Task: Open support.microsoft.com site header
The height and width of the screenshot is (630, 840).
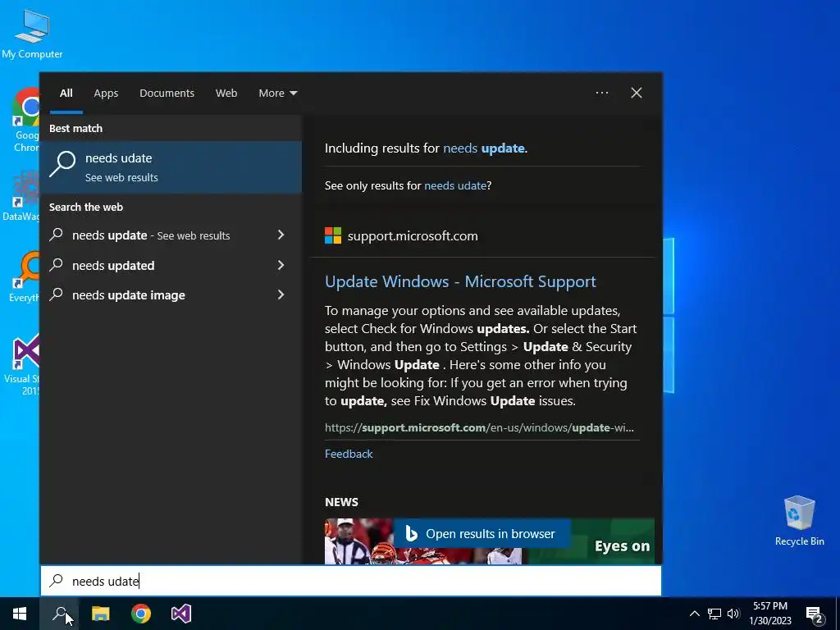Action: (413, 235)
